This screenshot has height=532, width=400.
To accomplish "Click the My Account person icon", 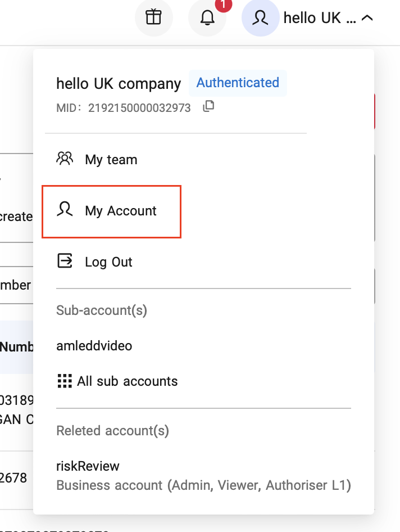I will tap(65, 210).
